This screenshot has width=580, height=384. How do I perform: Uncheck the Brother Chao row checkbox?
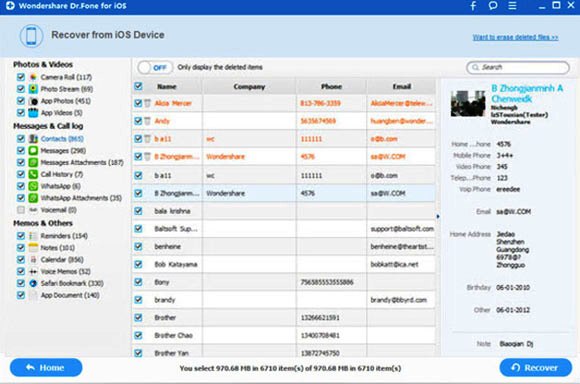point(138,335)
